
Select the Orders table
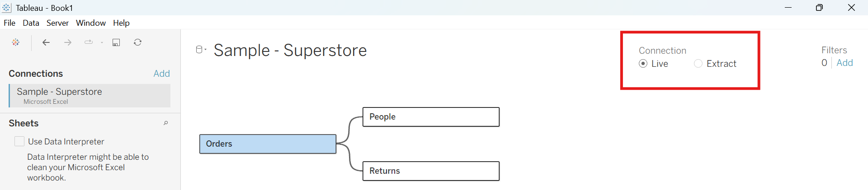click(x=268, y=144)
